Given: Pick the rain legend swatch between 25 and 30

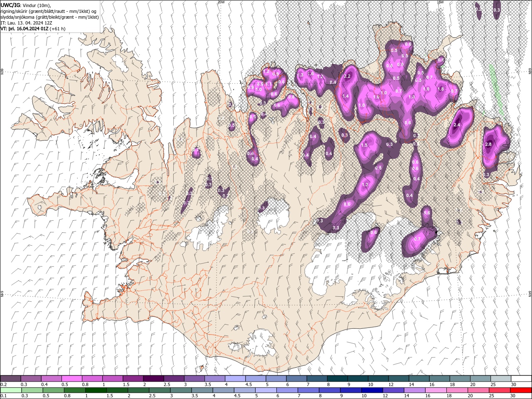Looking at the screenshot, I should click(499, 390).
